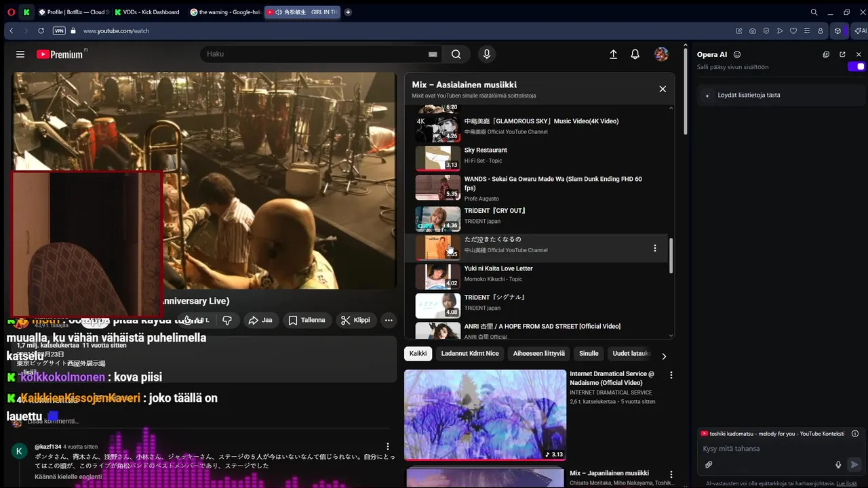Open tab search magnifier in title bar

pos(814,12)
